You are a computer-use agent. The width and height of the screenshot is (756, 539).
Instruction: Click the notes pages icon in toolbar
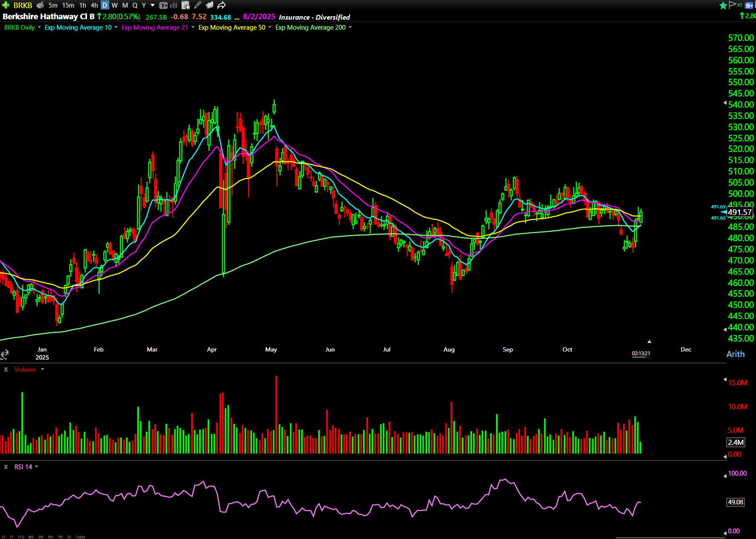pyautogui.click(x=209, y=5)
